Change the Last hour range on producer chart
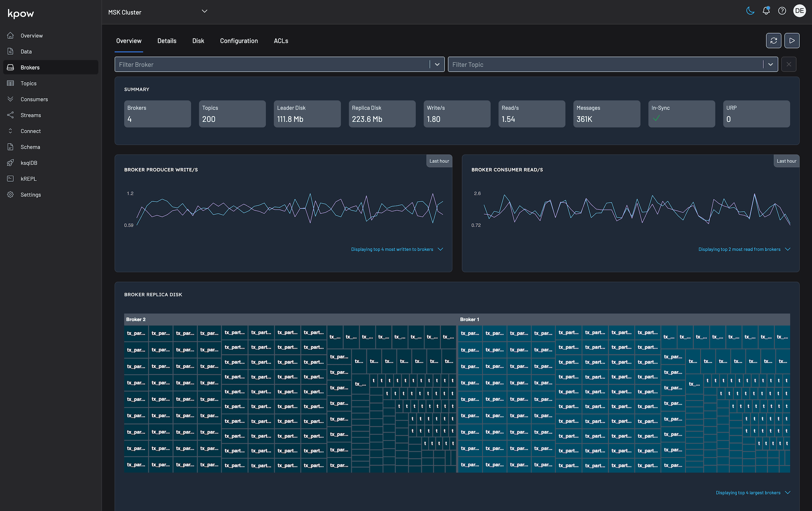812x511 pixels. pyautogui.click(x=439, y=161)
